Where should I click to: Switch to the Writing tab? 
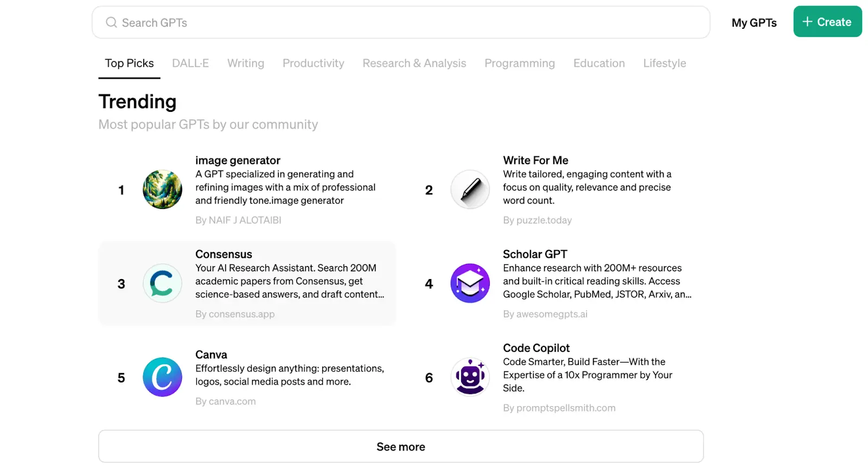[246, 64]
